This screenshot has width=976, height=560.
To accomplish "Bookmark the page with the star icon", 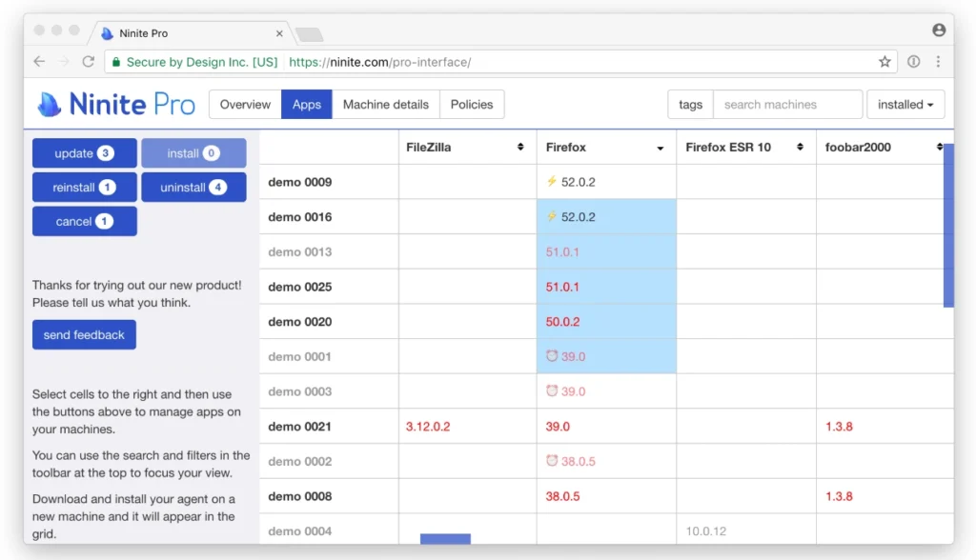I will click(x=884, y=60).
